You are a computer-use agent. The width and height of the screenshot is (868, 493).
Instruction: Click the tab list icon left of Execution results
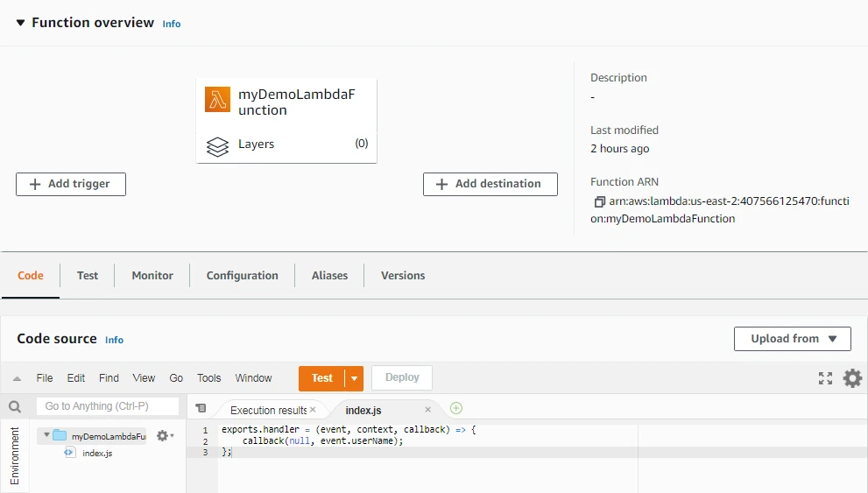201,409
